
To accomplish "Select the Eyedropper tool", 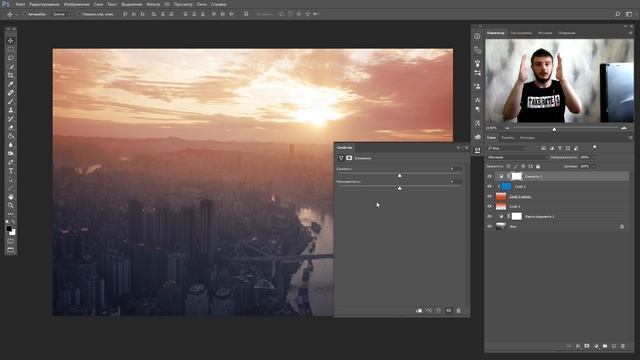I will coord(11,84).
